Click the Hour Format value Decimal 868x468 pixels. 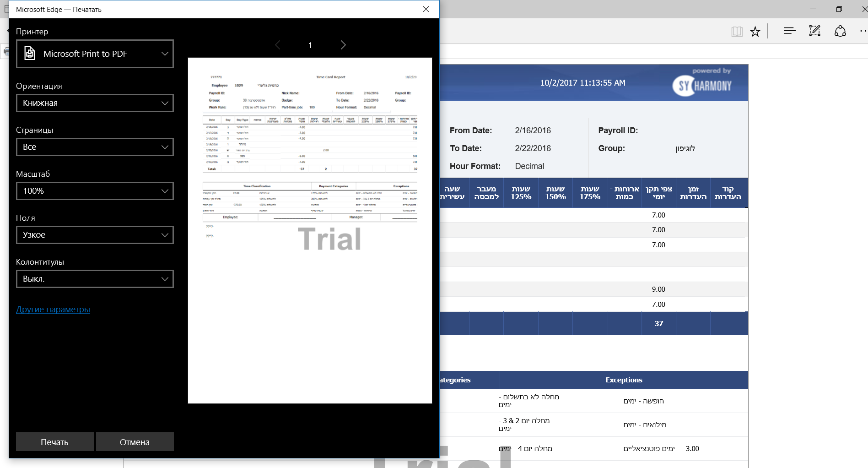[529, 166]
